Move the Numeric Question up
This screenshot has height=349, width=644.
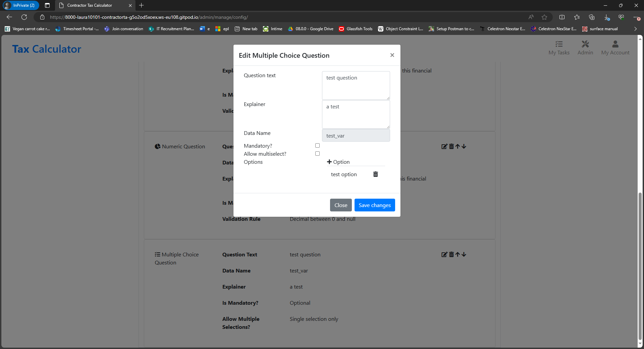(458, 146)
